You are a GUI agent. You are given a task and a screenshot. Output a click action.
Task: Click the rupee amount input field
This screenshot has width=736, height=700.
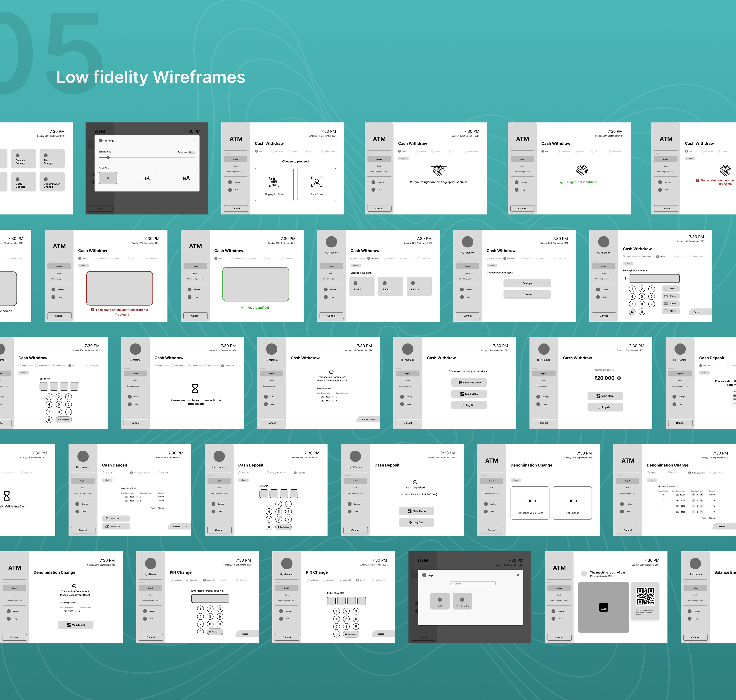(654, 278)
